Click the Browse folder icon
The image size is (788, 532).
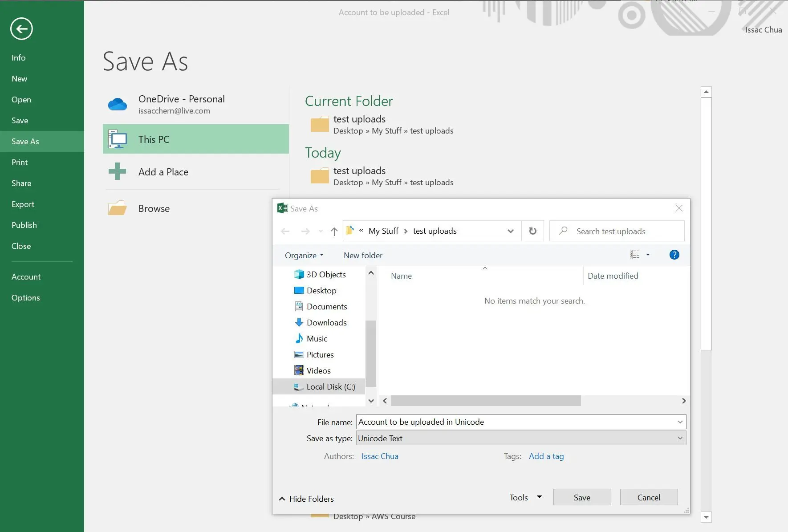click(118, 208)
